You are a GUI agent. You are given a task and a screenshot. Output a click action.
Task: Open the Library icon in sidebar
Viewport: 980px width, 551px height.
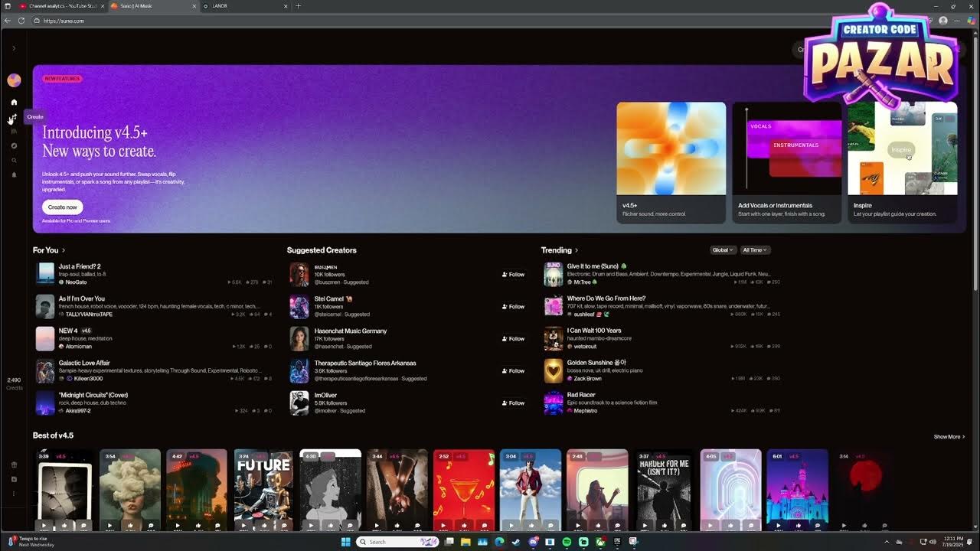14,131
